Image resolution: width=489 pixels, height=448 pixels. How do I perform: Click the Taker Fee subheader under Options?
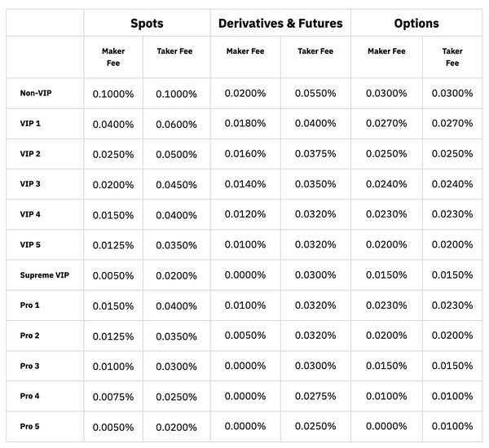click(x=452, y=56)
